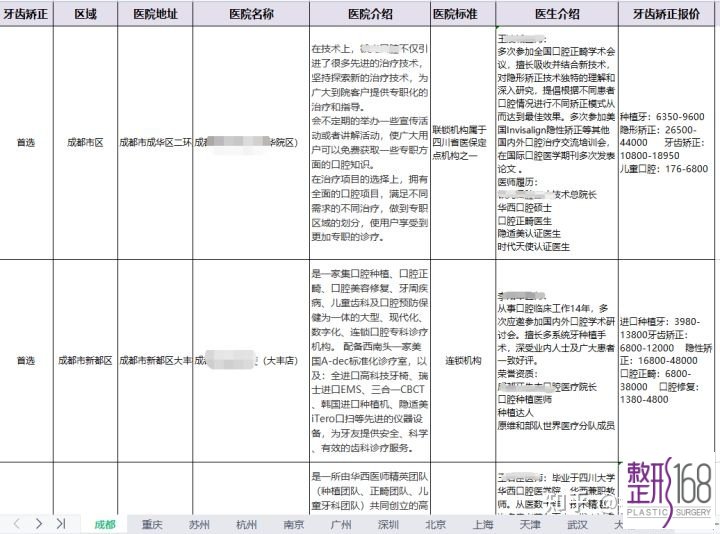The height and width of the screenshot is (534, 720).
Task: Click the 成都市成华区二环 address cell
Action: pyautogui.click(x=155, y=143)
